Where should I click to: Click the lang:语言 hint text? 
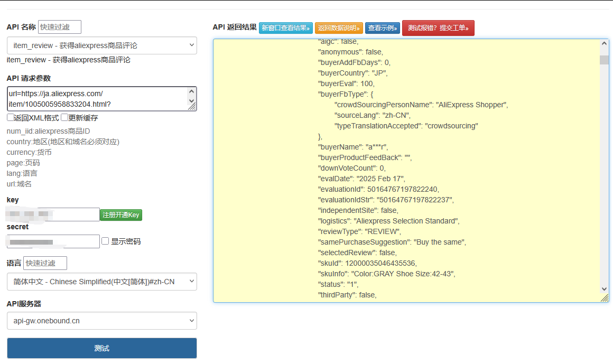pyautogui.click(x=22, y=173)
